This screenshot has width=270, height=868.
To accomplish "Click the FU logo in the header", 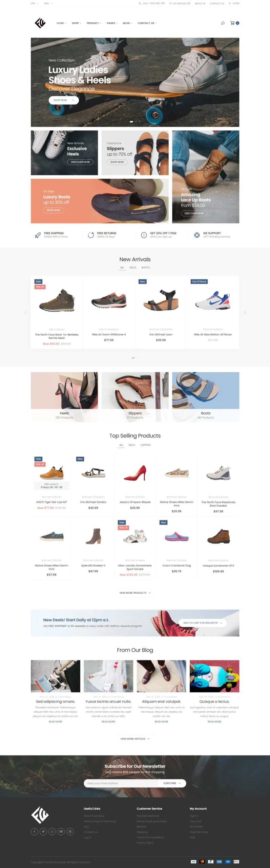I will 40,23.
